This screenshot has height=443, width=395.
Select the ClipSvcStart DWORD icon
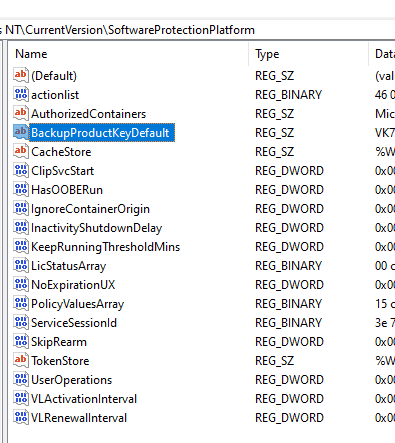(20, 170)
